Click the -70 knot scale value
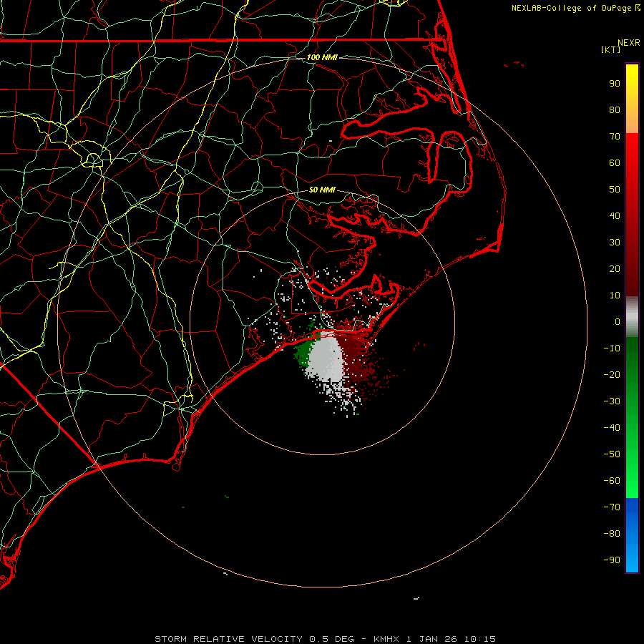644x644 pixels. click(x=612, y=507)
